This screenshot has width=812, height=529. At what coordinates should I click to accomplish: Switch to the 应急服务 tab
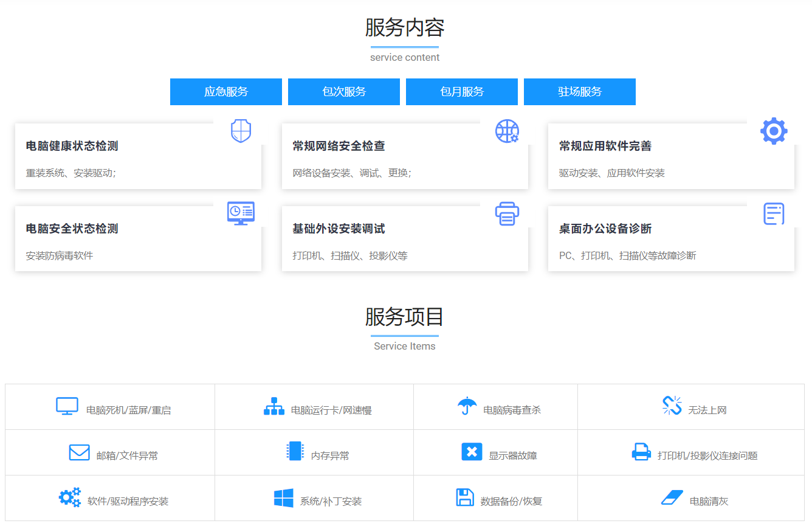coord(226,92)
